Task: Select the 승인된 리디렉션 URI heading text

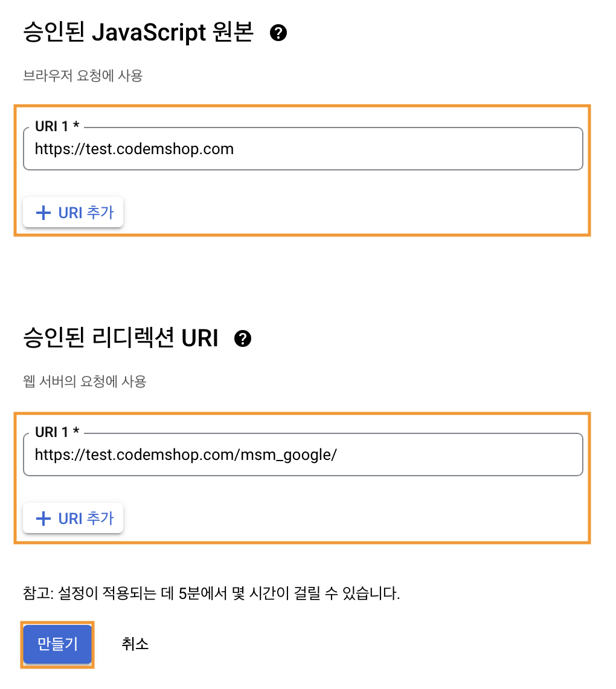Action: point(121,338)
